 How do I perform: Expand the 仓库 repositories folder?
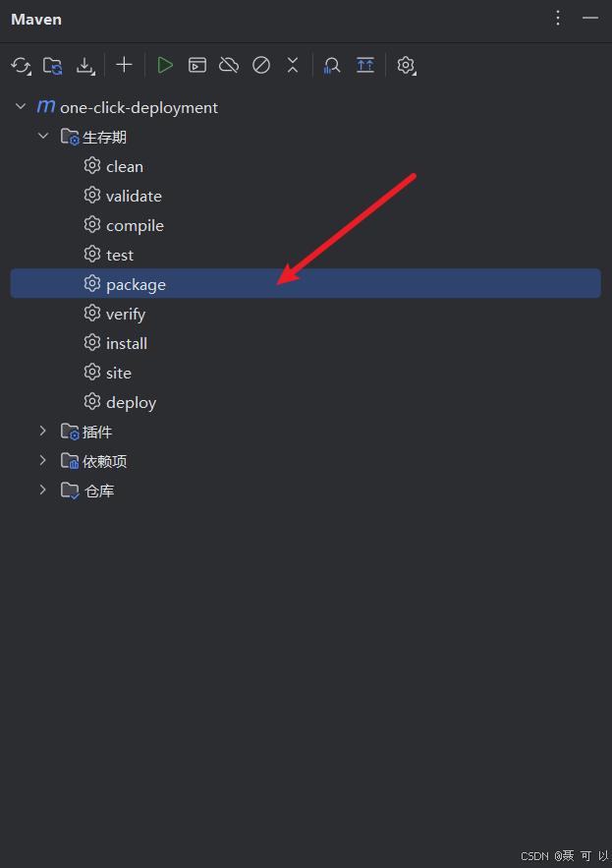tap(43, 490)
